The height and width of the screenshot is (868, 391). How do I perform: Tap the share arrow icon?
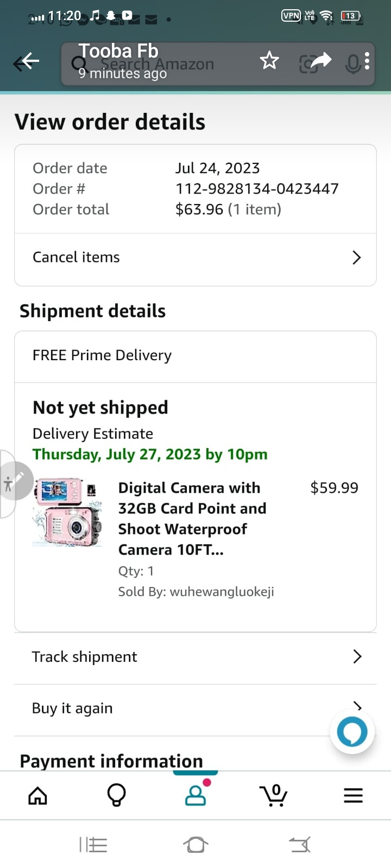pos(320,60)
